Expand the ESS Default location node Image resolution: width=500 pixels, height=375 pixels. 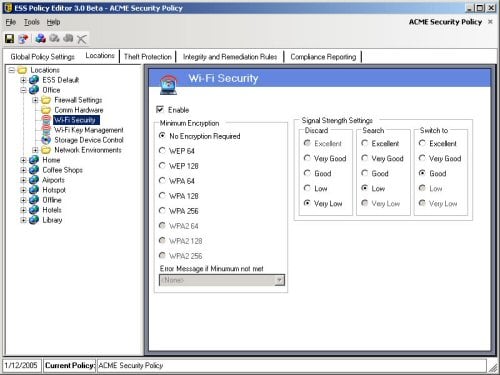point(23,80)
